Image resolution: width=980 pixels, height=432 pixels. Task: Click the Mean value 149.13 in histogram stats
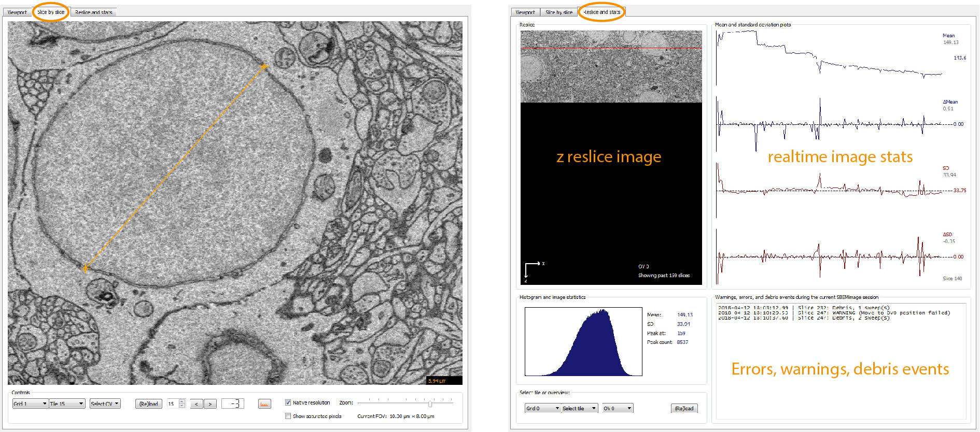coord(684,314)
